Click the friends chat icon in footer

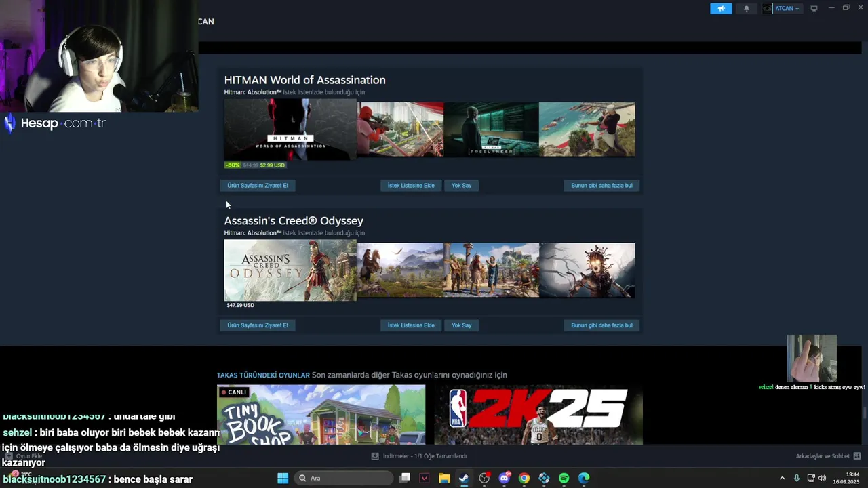[x=857, y=456]
